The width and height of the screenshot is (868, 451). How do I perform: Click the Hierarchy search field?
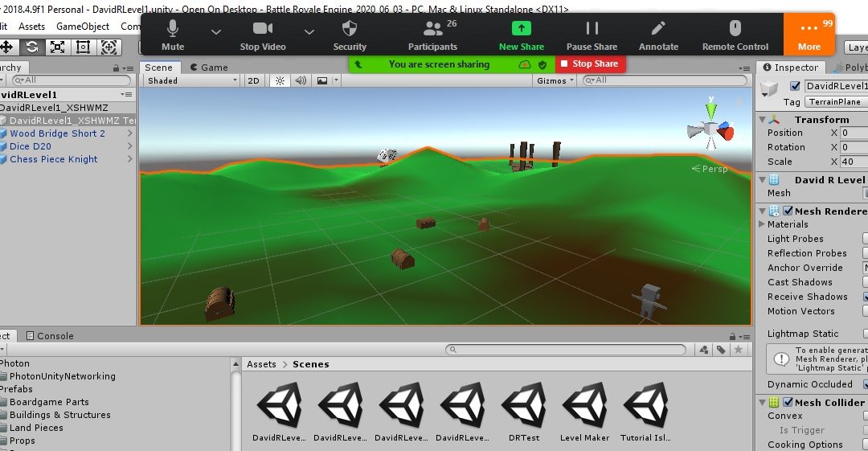tap(71, 80)
